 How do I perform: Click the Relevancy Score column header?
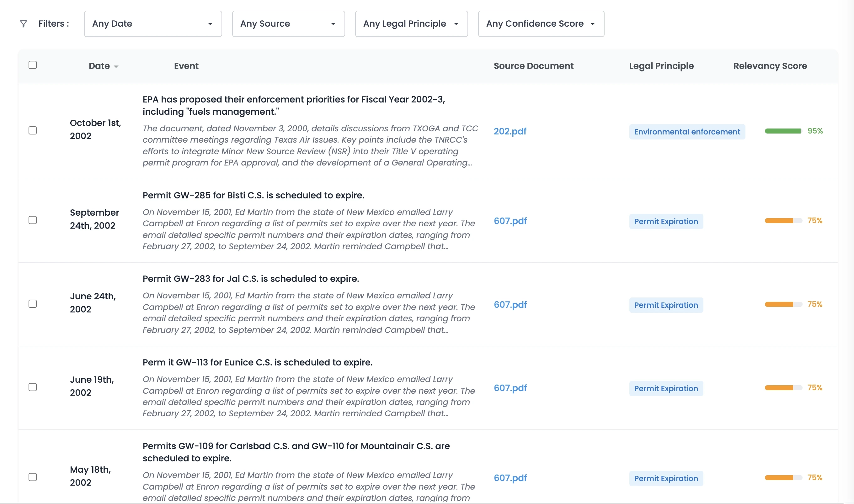770,66
